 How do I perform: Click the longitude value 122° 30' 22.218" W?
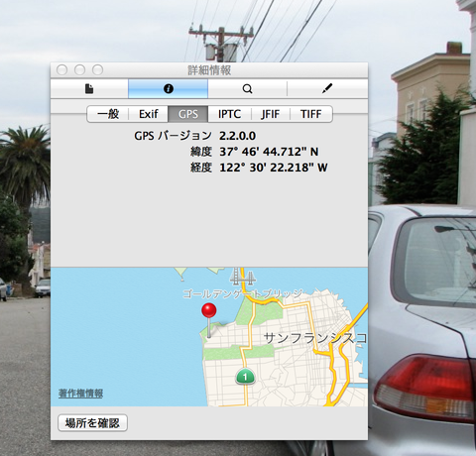click(x=274, y=168)
